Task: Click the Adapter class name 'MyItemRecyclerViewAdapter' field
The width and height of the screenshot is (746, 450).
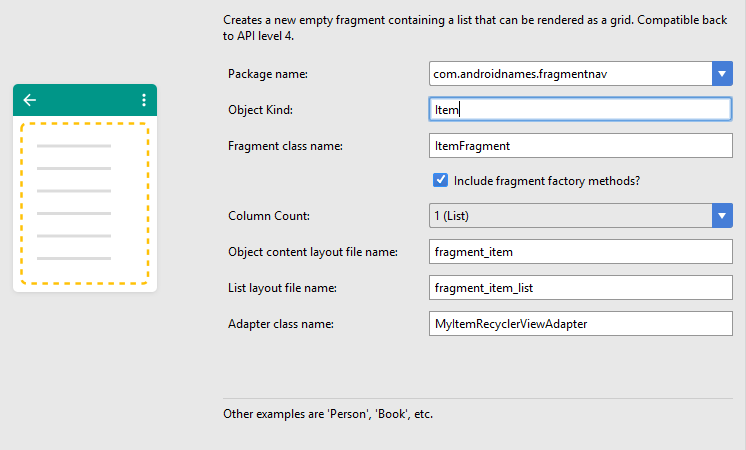Action: pos(580,323)
